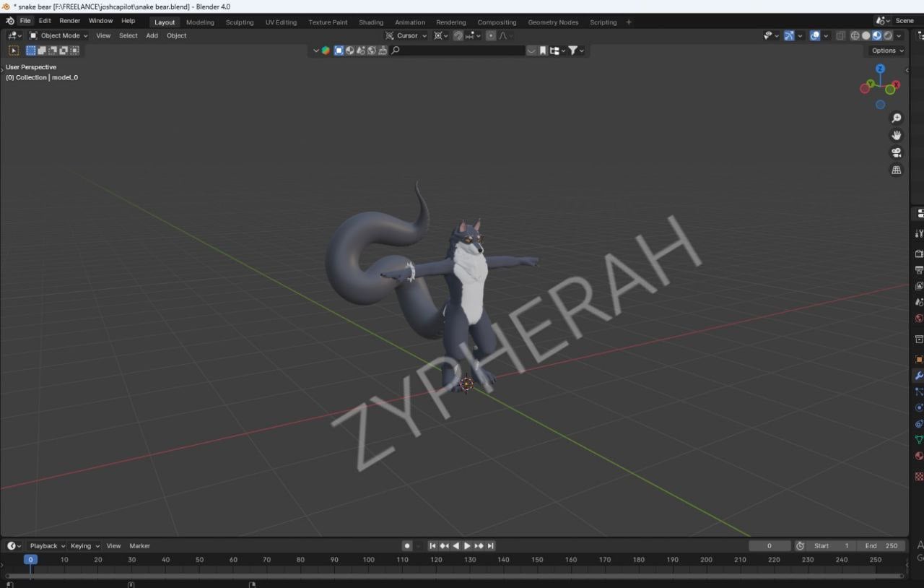Open the viewport Object menu
This screenshot has width=924, height=588.
click(177, 35)
